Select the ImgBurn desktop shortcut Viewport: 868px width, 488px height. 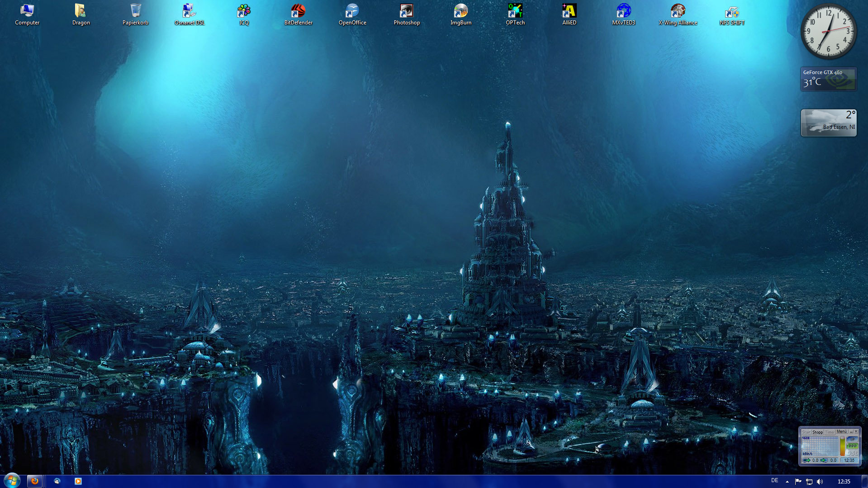coord(460,14)
